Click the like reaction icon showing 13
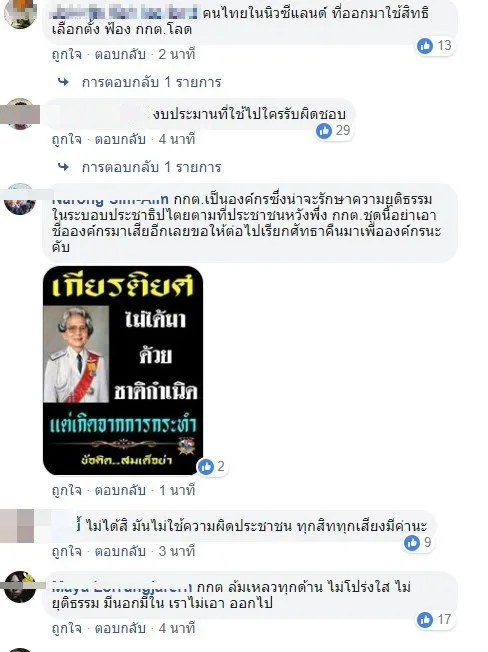The width and height of the screenshot is (488, 652). (425, 45)
